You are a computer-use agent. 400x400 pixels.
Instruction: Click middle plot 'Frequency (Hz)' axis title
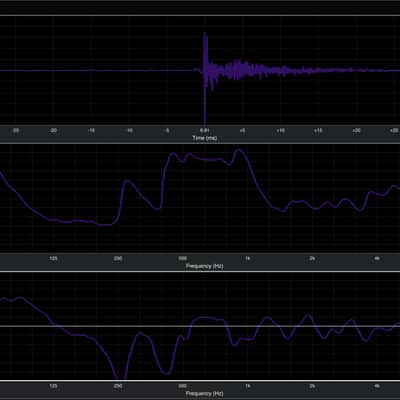pos(205,266)
